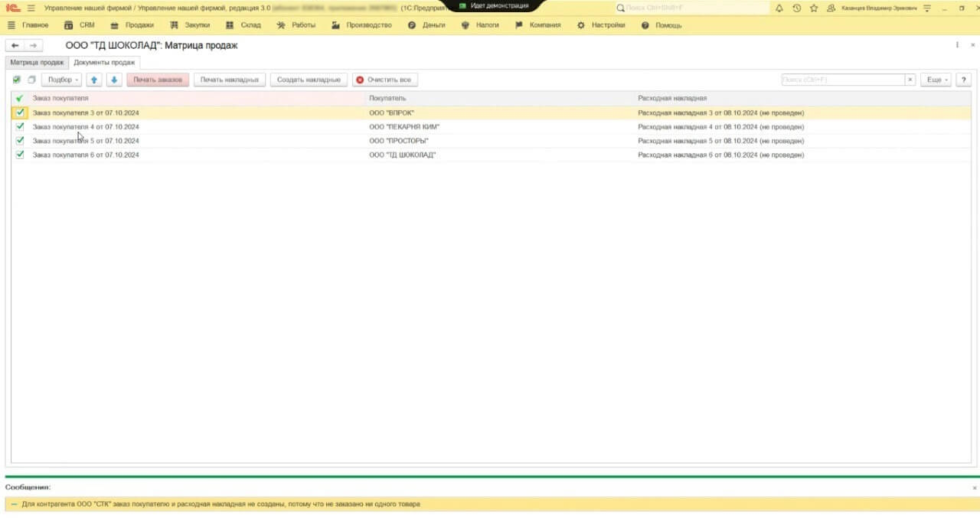Open the Еще dropdown menu
980x518 pixels.
pyautogui.click(x=936, y=80)
